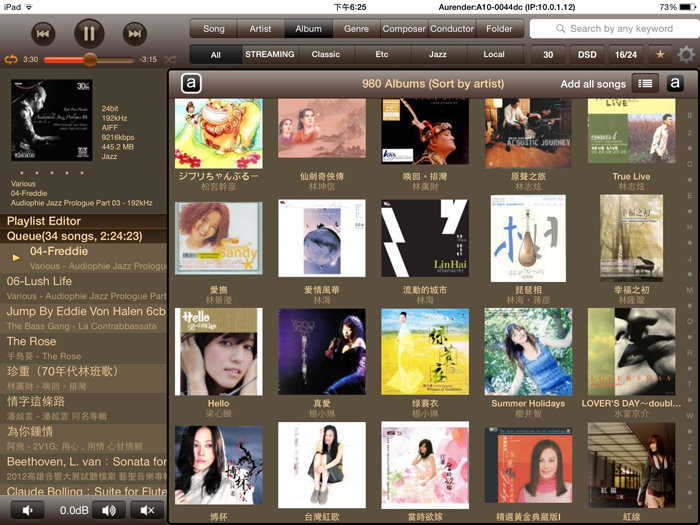Click the left 'a' sort icon
The width and height of the screenshot is (700, 525).
[x=191, y=83]
